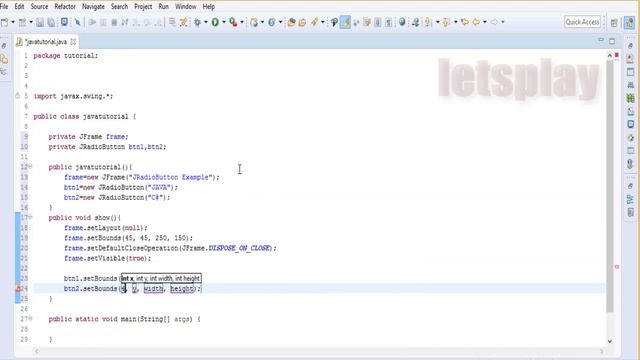The width and height of the screenshot is (640, 360).
Task: Close the javatutorial.java tab
Action: 73,42
